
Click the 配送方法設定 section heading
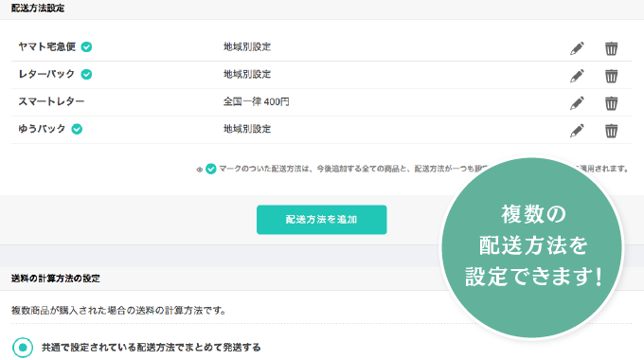(x=38, y=9)
